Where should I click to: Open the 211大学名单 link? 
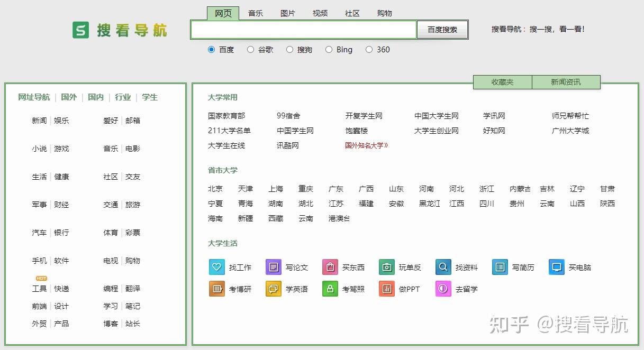[229, 131]
